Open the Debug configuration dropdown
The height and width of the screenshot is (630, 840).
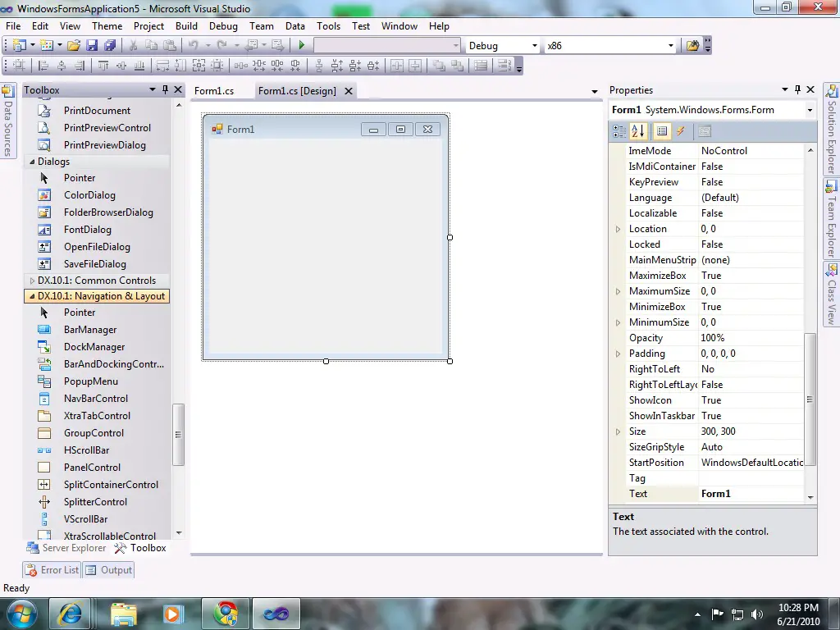click(535, 46)
